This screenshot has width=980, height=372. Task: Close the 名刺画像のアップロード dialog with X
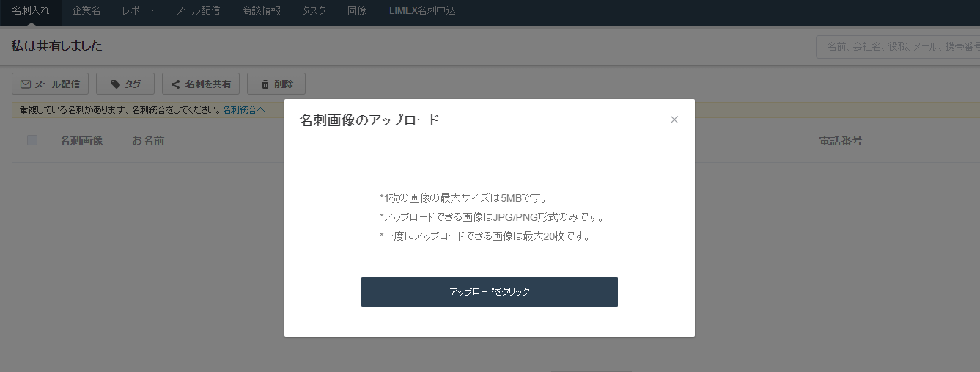[x=674, y=120]
